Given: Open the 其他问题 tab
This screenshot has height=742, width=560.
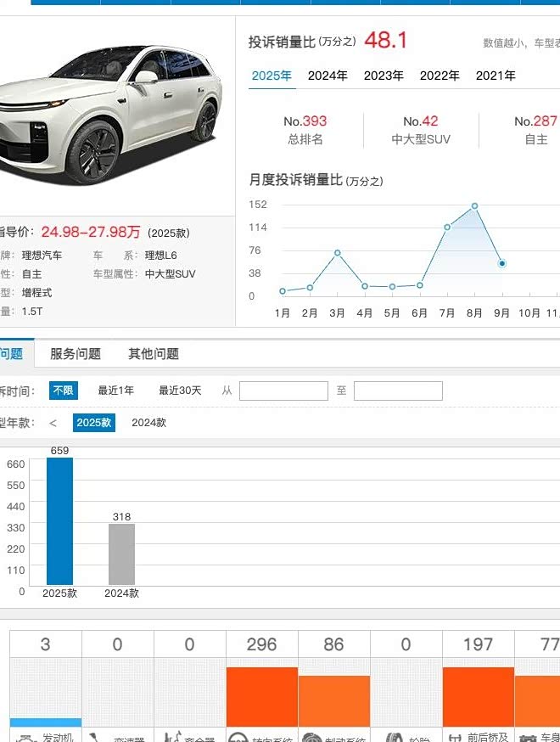Looking at the screenshot, I should pos(154,353).
